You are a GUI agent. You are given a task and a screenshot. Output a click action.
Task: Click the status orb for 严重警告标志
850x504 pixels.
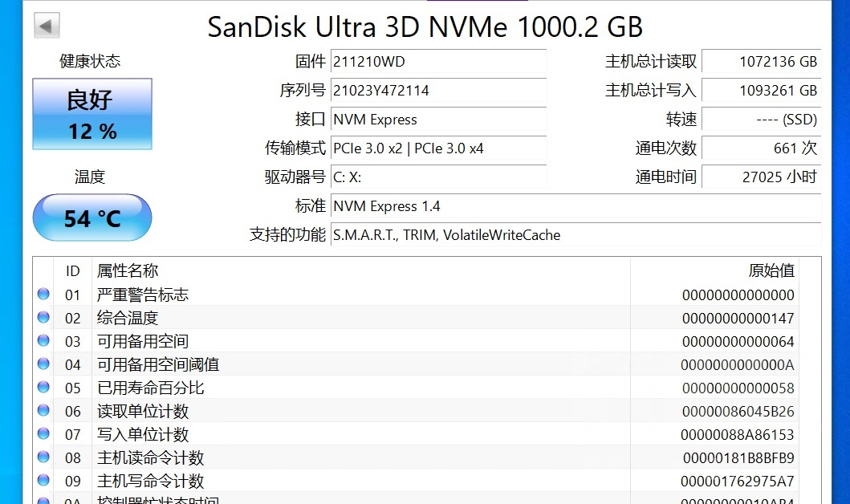[43, 295]
